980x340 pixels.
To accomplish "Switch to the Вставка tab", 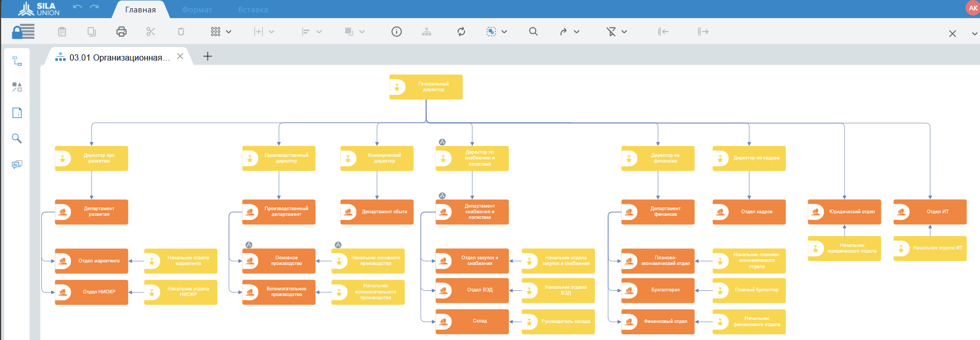I will (253, 10).
